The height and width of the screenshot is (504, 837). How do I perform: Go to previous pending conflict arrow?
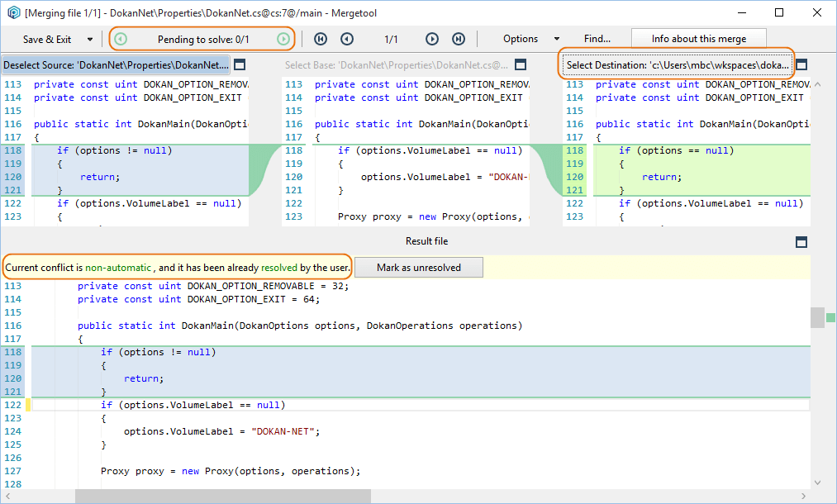coord(121,39)
